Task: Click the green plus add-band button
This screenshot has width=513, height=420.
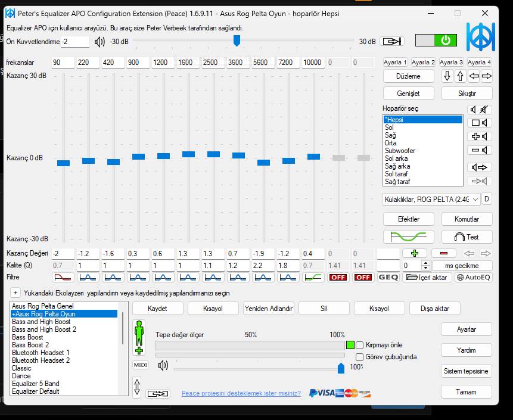Action: point(415,253)
